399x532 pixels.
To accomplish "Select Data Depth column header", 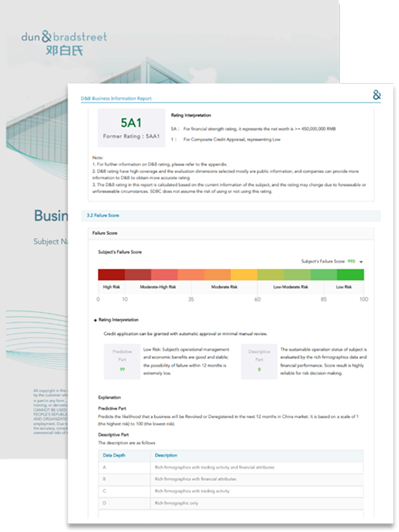I will coord(114,455).
